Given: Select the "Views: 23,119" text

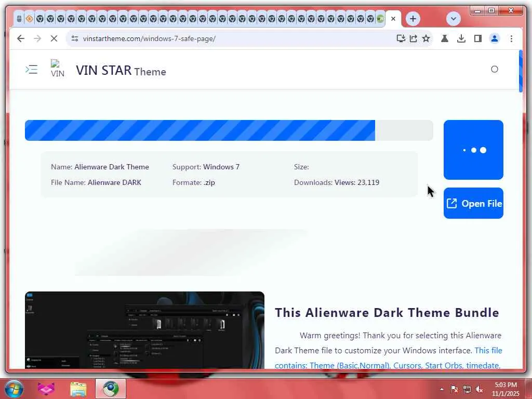Looking at the screenshot, I should click(x=357, y=182).
